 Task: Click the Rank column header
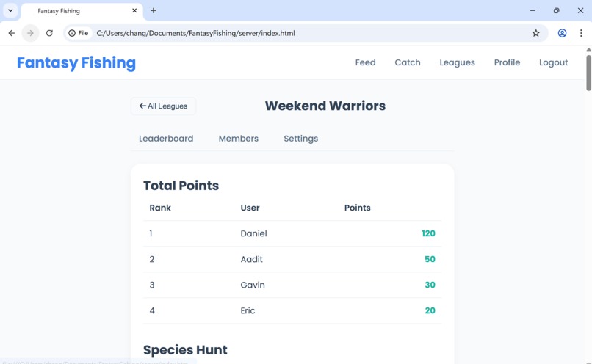(160, 208)
